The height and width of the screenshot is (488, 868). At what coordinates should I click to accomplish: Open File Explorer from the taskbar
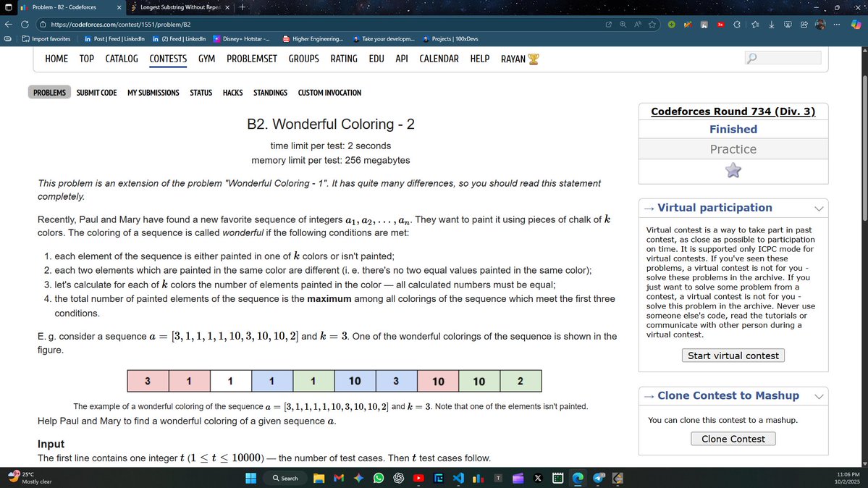(319, 478)
